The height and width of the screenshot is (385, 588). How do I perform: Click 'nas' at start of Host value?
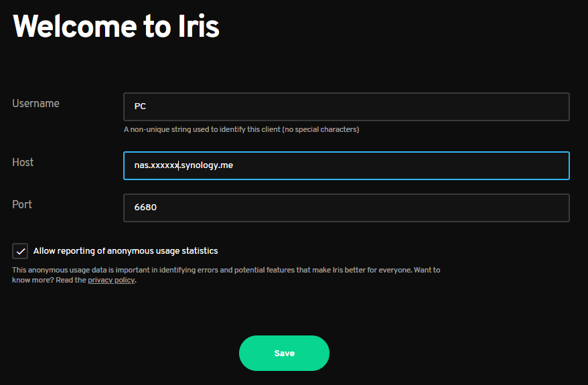141,165
